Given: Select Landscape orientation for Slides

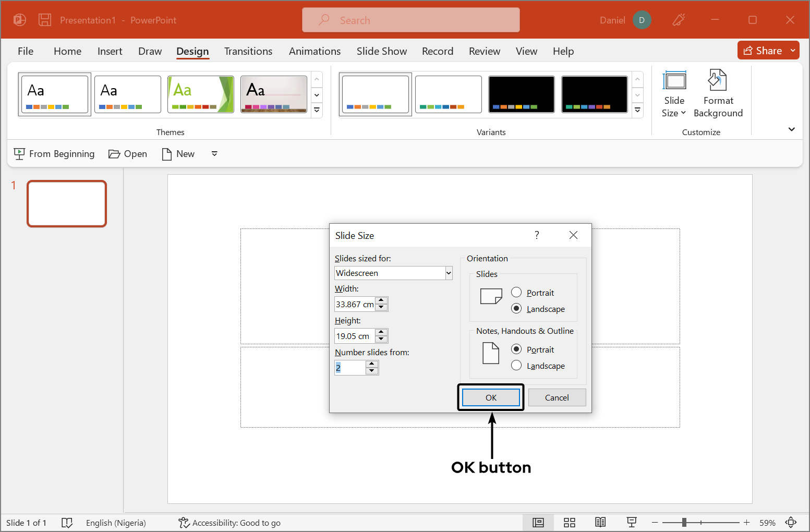Looking at the screenshot, I should [516, 309].
